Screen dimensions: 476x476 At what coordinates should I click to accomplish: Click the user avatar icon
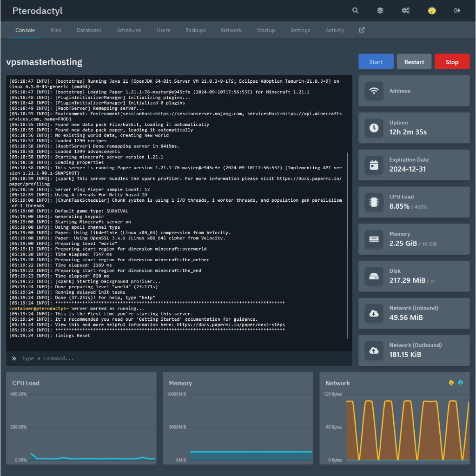click(x=432, y=11)
